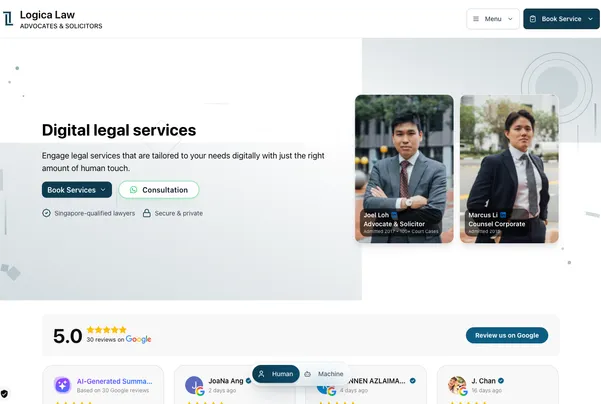Click Counsel Corporate caption under Marcus Li
Screen dimensions: 601x404
497,224
